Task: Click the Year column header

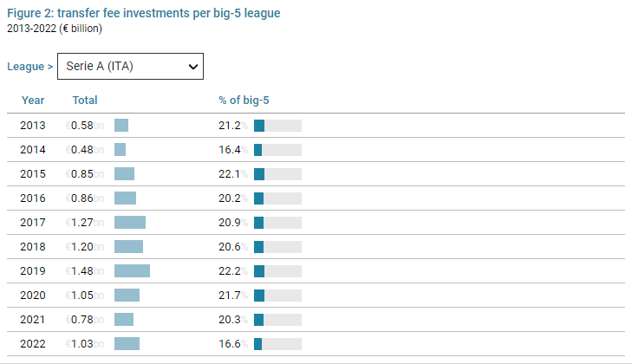Action: click(x=33, y=101)
